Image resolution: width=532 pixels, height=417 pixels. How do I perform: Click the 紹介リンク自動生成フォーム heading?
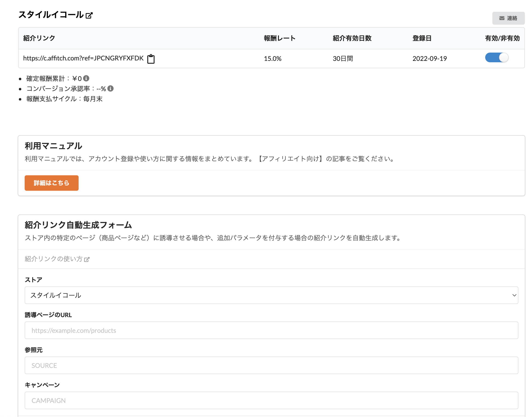tap(78, 225)
